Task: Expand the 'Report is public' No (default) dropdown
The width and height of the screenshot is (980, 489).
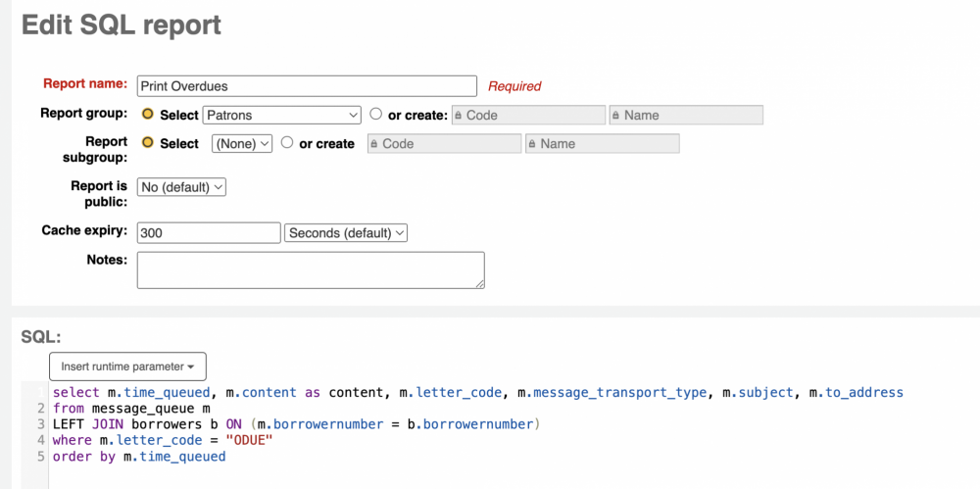Action: [x=181, y=187]
